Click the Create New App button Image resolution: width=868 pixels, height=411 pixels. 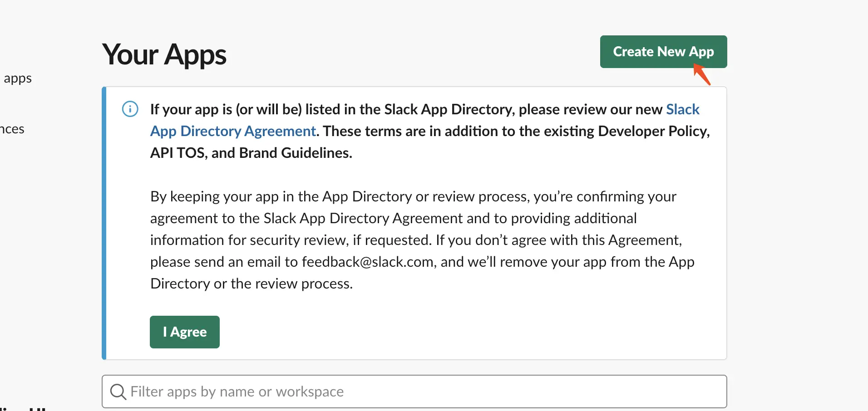pos(663,52)
